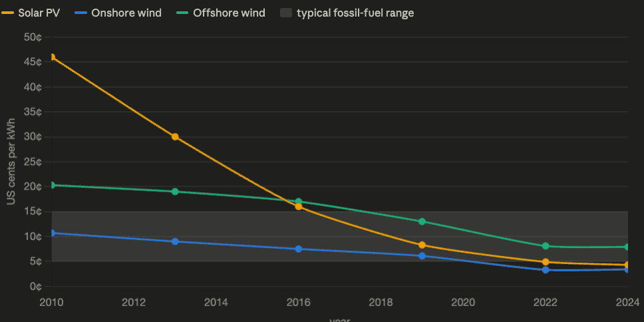Click the 2010 x-axis label
644x322 pixels.
tap(52, 303)
